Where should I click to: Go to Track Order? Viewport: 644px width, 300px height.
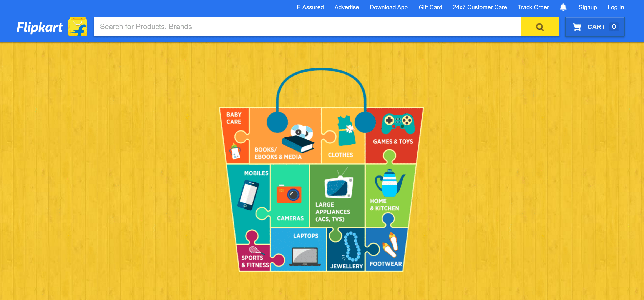533,7
